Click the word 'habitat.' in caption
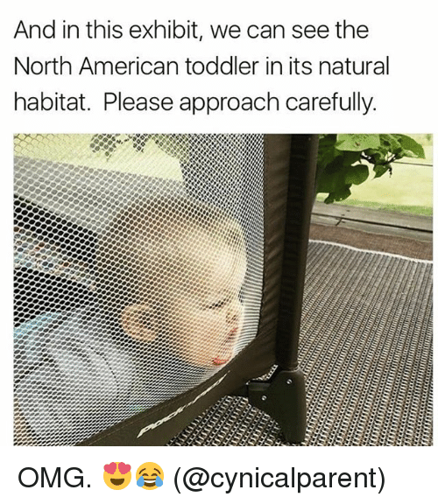The width and height of the screenshot is (438, 504). pos(53,102)
